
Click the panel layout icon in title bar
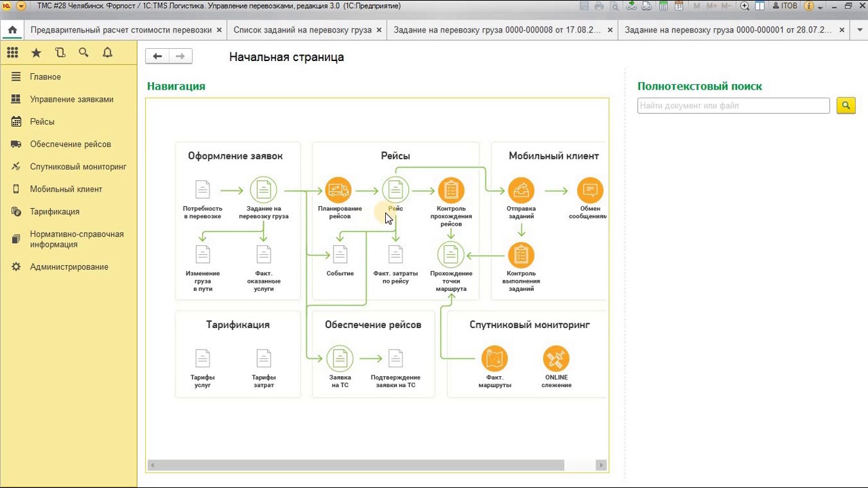pyautogui.click(x=760, y=6)
